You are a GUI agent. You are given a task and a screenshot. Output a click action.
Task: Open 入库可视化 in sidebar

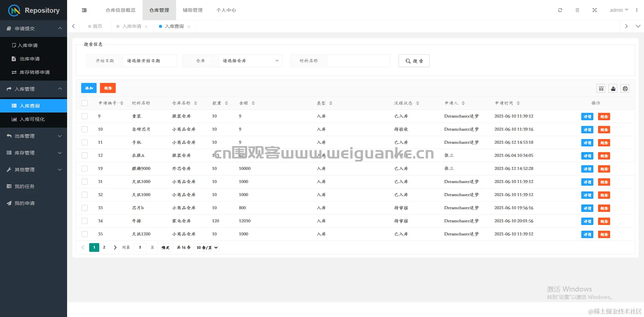click(x=34, y=119)
